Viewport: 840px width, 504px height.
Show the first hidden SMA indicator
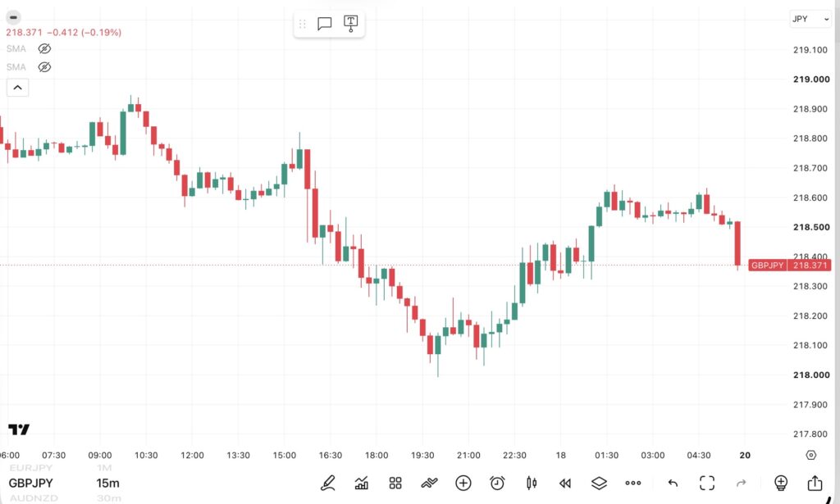(44, 48)
